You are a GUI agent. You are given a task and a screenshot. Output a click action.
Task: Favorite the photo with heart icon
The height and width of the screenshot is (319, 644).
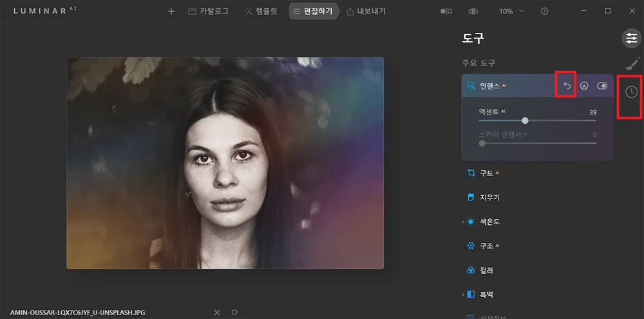point(234,313)
